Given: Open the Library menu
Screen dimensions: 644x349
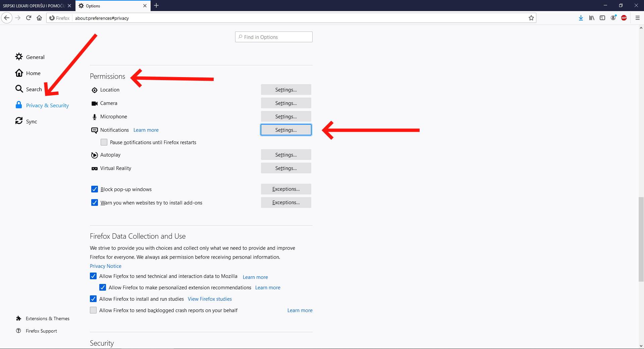Looking at the screenshot, I should coord(591,18).
